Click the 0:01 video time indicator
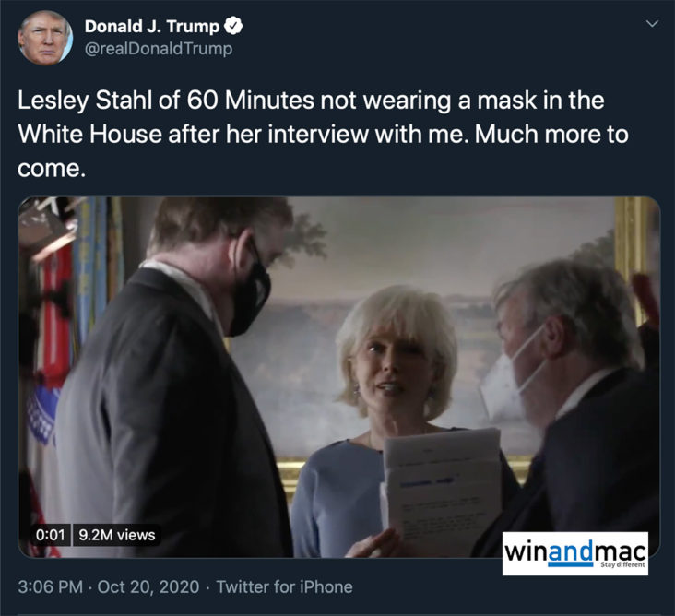675x616 pixels. [51, 535]
